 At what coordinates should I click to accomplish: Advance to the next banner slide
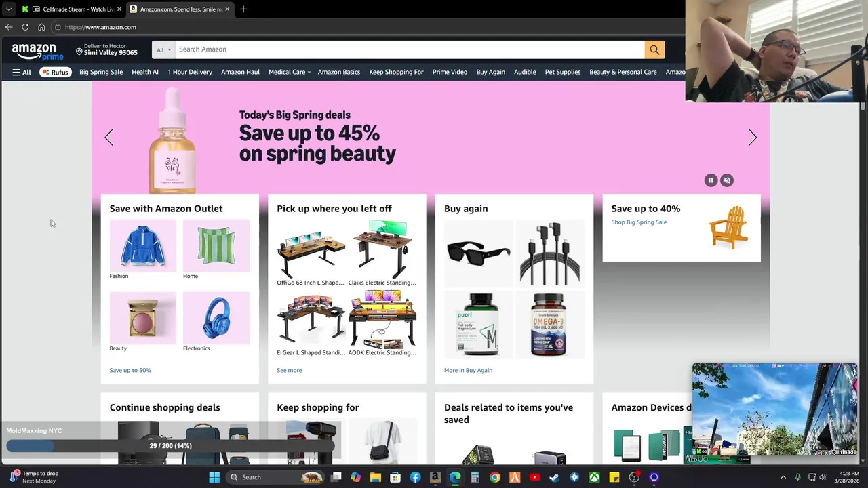752,138
